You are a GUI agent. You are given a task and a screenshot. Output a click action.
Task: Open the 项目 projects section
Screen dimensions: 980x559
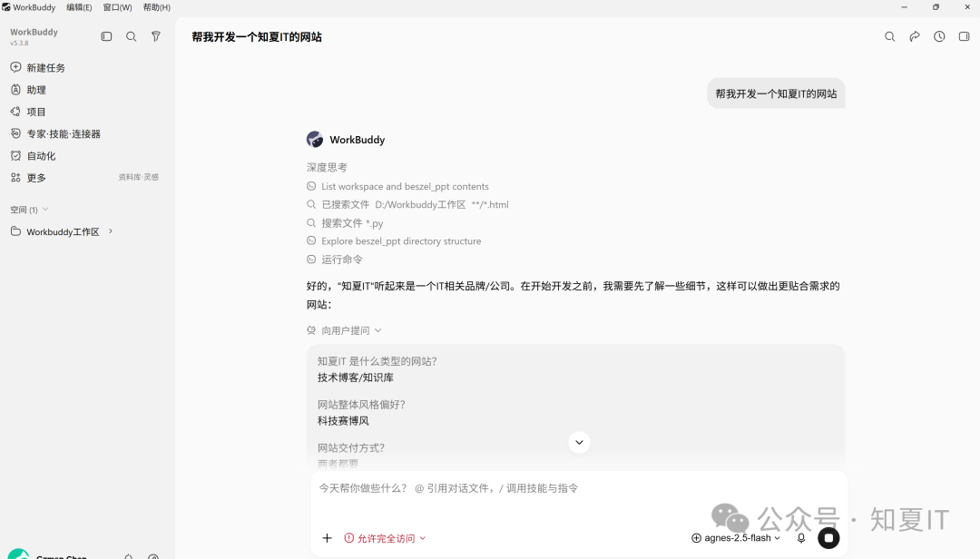point(28,112)
